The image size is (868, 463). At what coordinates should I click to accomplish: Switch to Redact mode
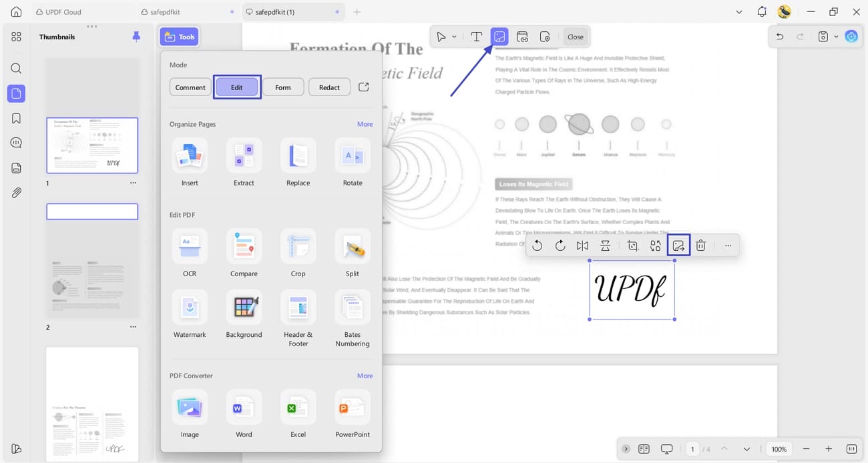pos(329,87)
